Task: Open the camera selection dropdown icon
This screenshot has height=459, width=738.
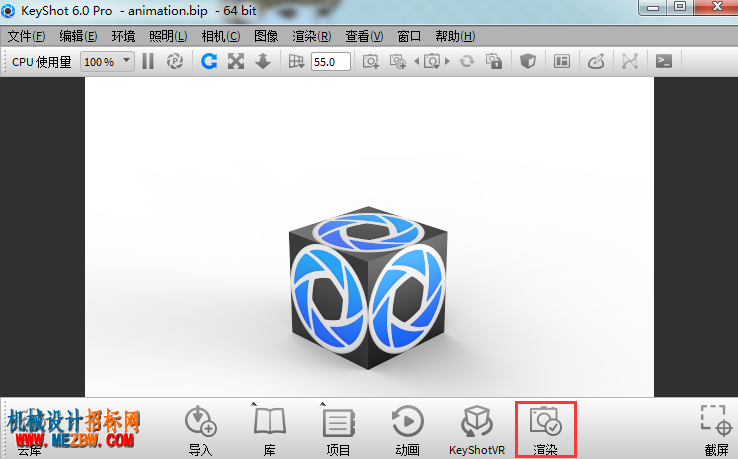Action: pyautogui.click(x=432, y=61)
